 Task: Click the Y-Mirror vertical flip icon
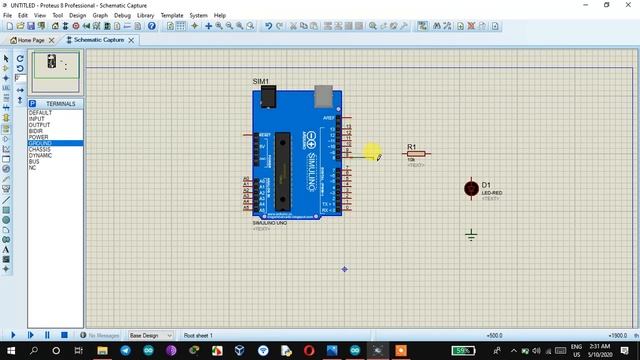(x=20, y=100)
